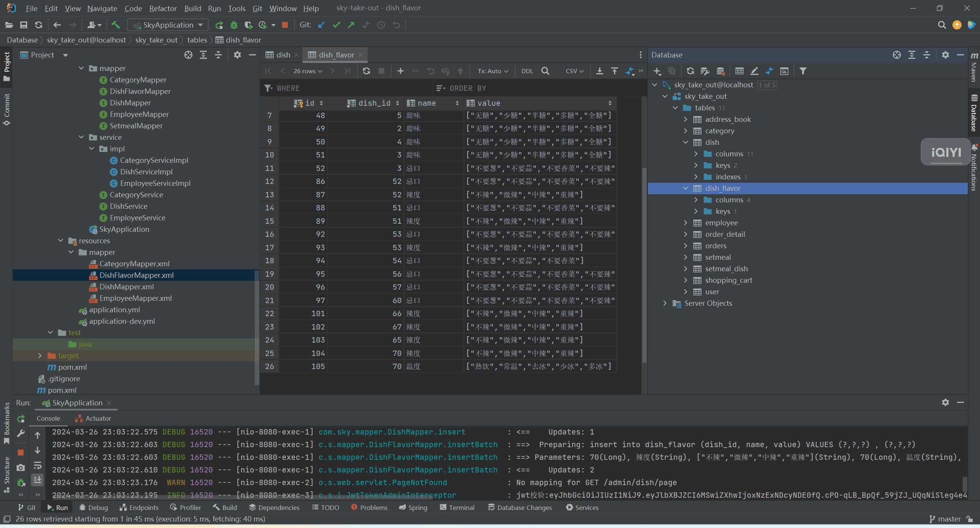The height and width of the screenshot is (528, 980).
Task: Collapse the service package folder
Action: coord(81,137)
